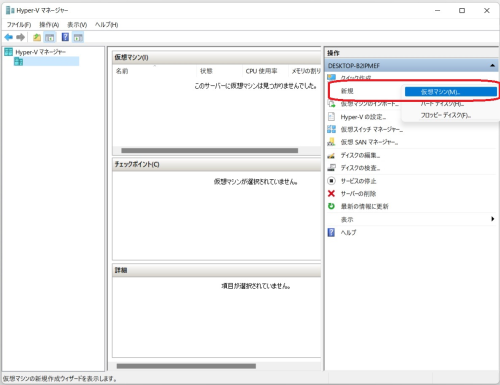Choose 仮想マシン(M)... from the 新規 submenu
The width and height of the screenshot is (500, 385).
(x=451, y=92)
